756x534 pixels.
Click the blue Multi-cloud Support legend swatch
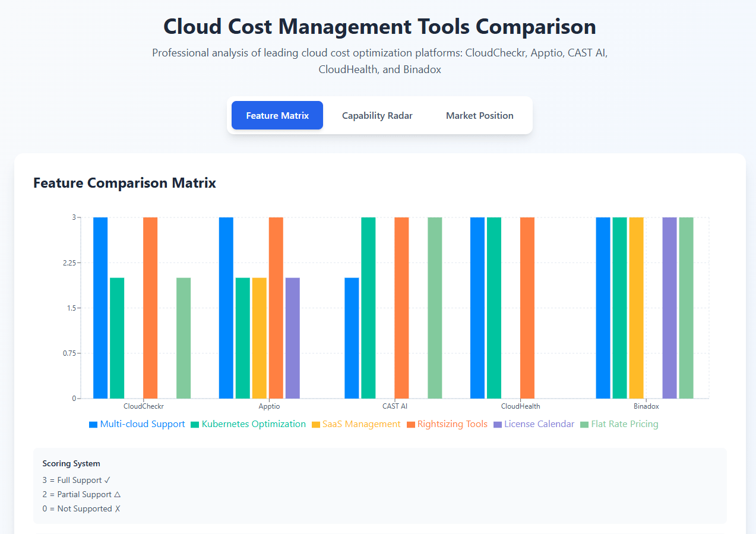93,425
